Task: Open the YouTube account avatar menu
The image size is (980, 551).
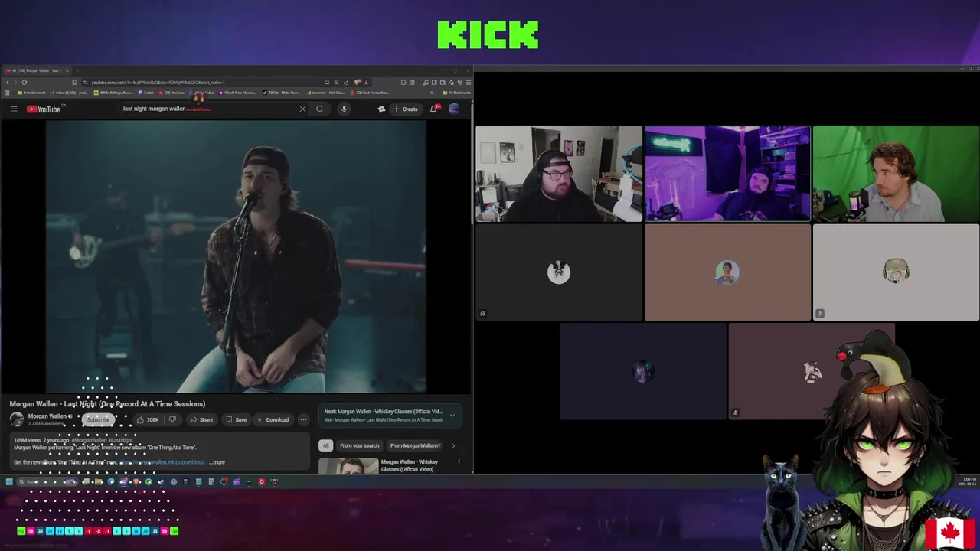Action: point(454,109)
